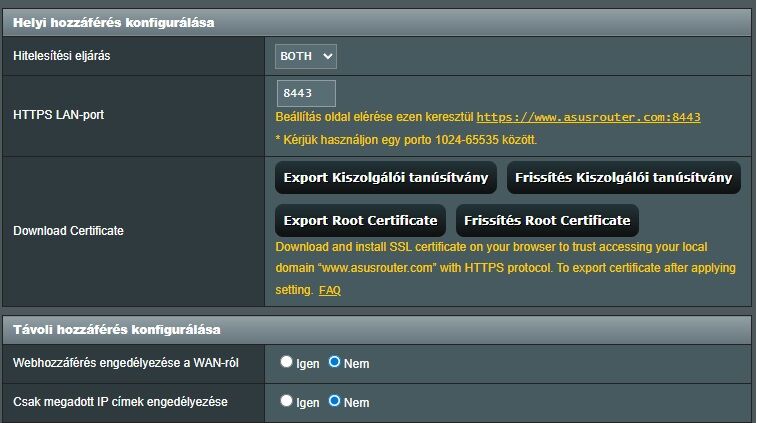
Task: Open the Hitelesítési eljárás BOTH dropdown
Action: [306, 56]
